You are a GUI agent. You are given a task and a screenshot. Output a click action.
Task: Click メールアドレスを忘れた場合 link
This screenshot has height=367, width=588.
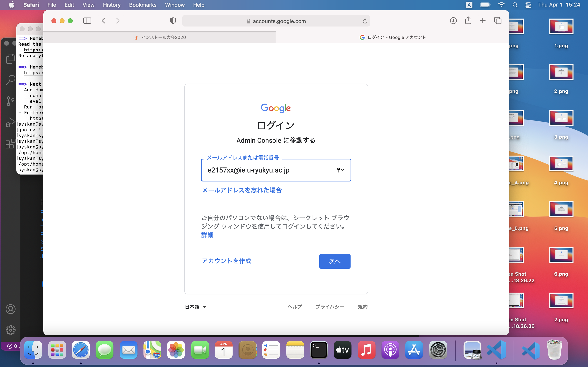pos(242,190)
